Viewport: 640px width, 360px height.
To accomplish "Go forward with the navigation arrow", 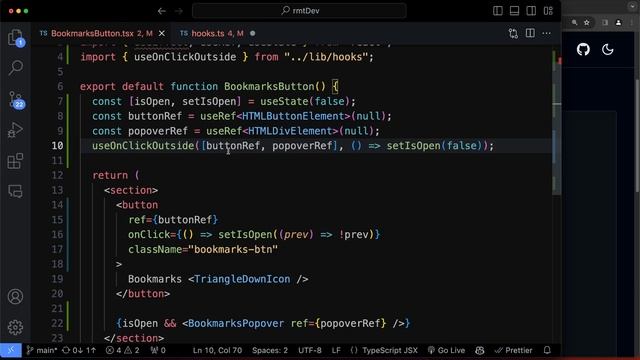I will pos(179,11).
